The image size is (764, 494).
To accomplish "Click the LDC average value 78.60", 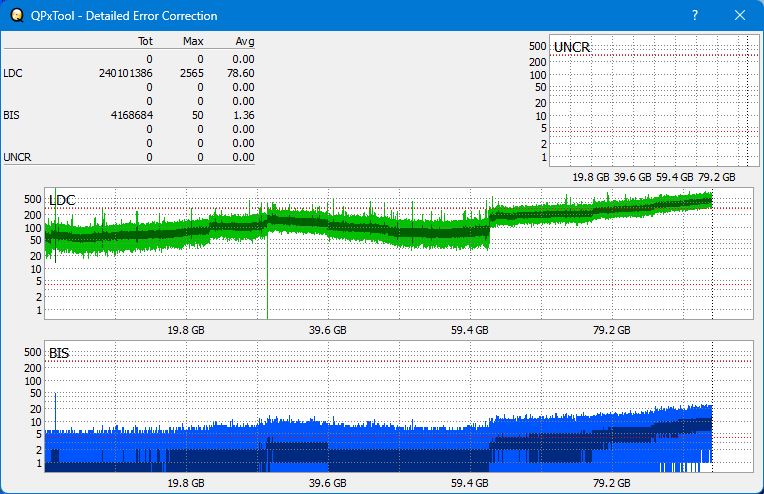I will pyautogui.click(x=241, y=73).
